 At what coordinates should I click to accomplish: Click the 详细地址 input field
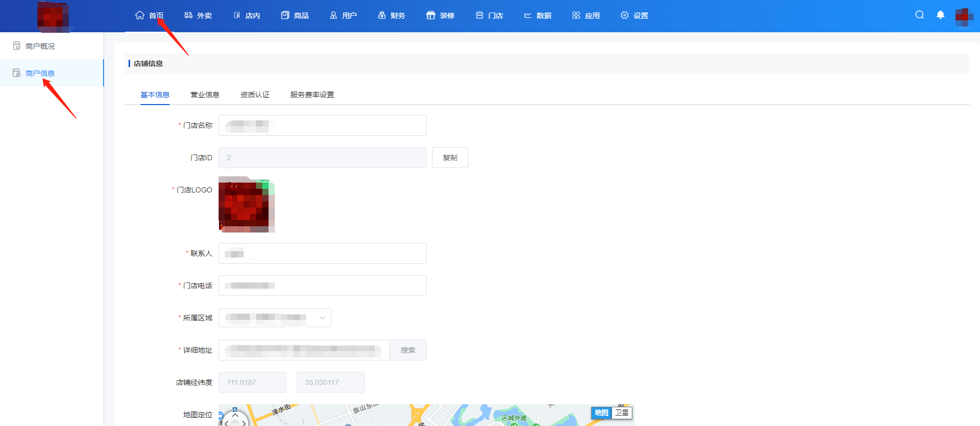304,350
